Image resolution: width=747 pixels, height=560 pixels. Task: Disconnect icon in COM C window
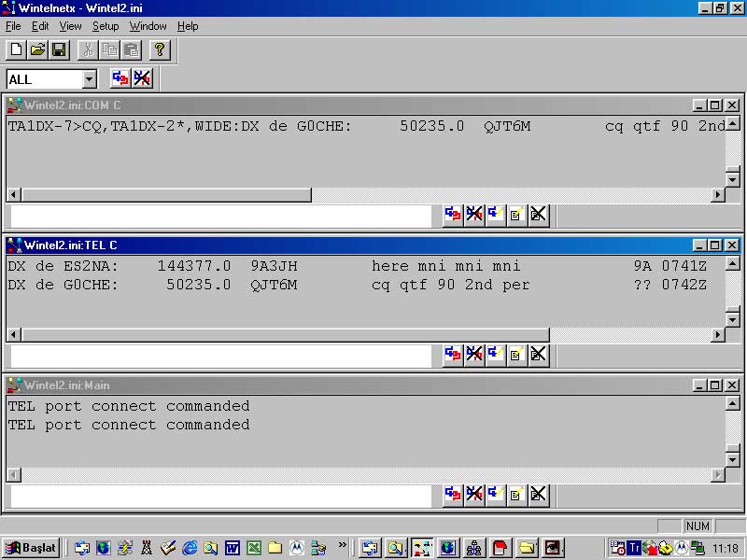click(474, 216)
